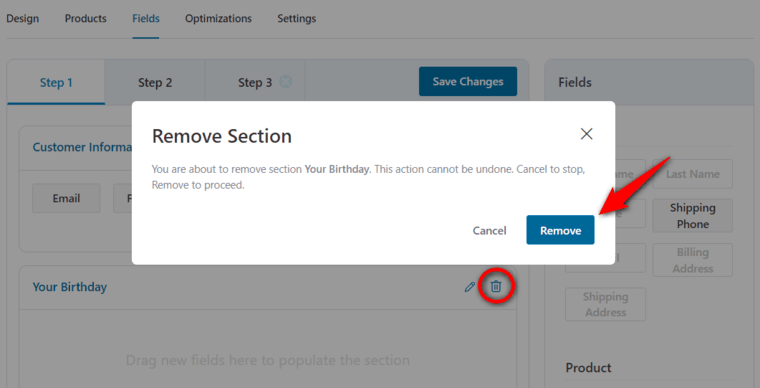This screenshot has width=760, height=388.
Task: Open the Settings tab
Action: point(297,18)
